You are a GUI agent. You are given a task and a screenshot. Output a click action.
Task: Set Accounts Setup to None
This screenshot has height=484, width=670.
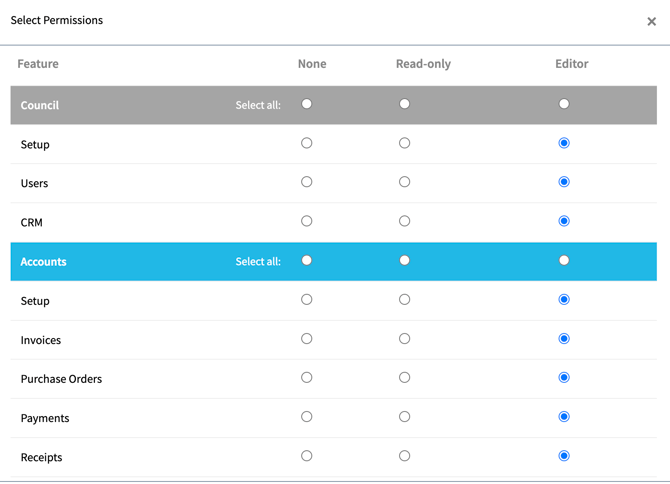(x=307, y=299)
